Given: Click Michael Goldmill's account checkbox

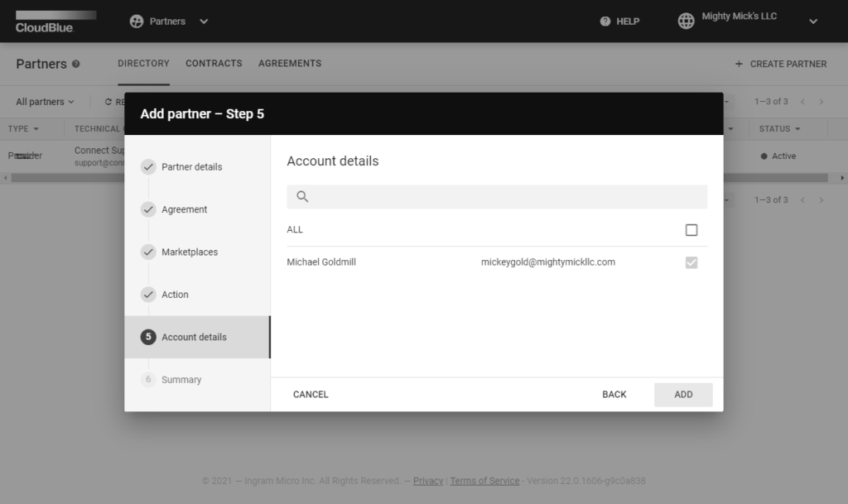Looking at the screenshot, I should tap(691, 261).
